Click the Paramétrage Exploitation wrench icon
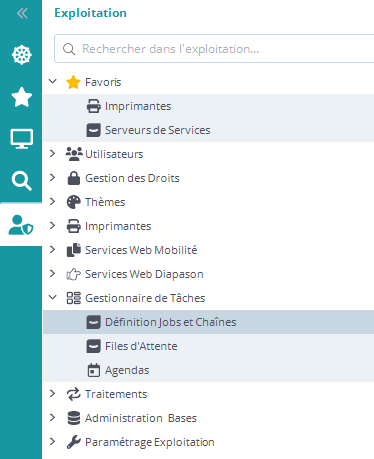Screen dimensions: 374x459 73,442
